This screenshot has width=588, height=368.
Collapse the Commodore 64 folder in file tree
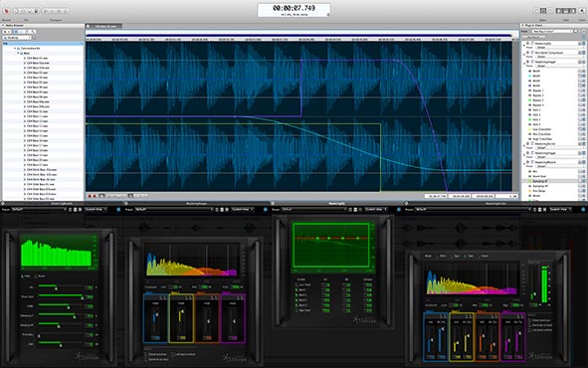pos(15,49)
